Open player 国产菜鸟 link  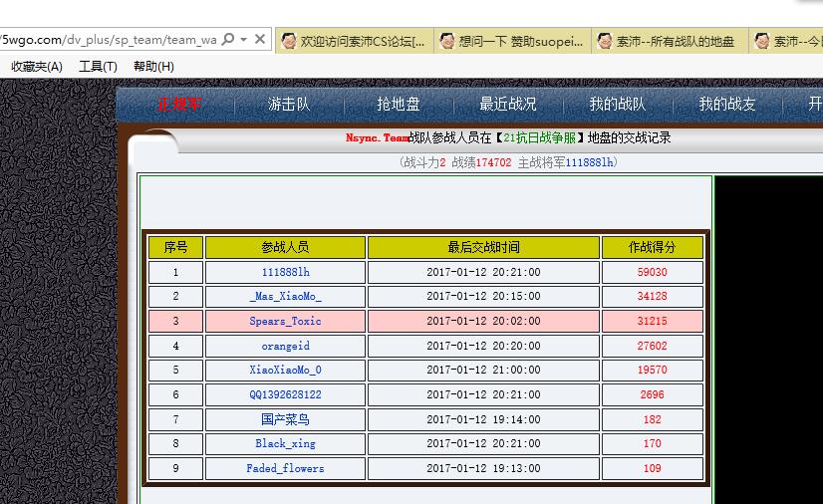pyautogui.click(x=286, y=419)
